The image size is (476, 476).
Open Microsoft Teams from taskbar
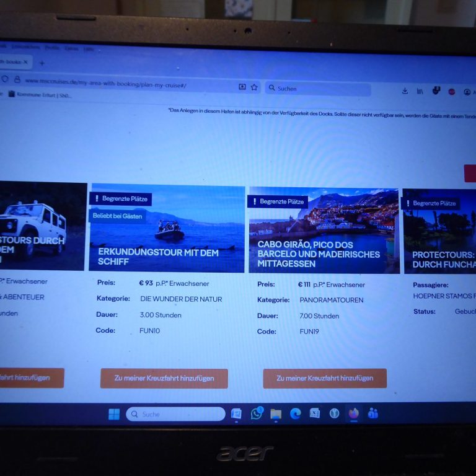click(372, 413)
